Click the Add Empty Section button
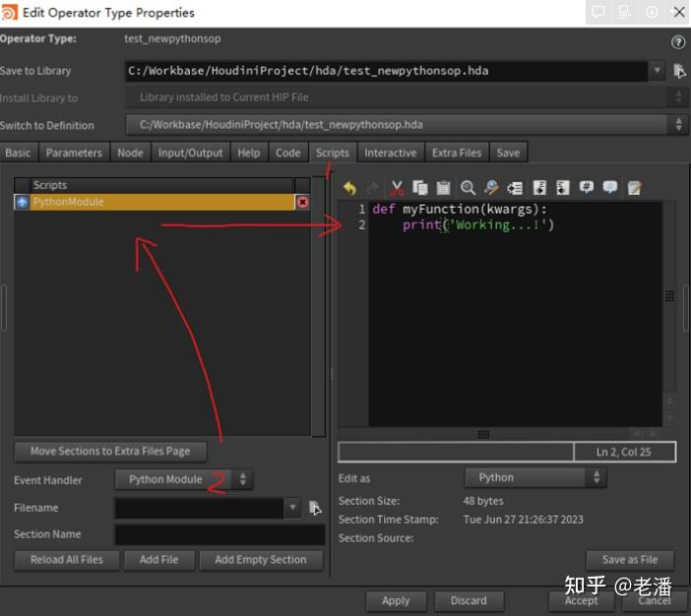Image resolution: width=691 pixels, height=616 pixels. tap(261, 560)
